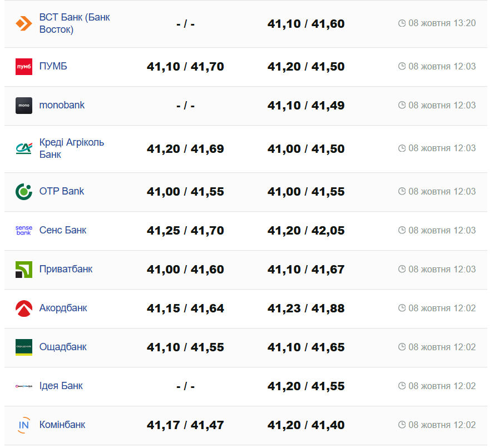Click the black monobank logo icon

coord(24,106)
